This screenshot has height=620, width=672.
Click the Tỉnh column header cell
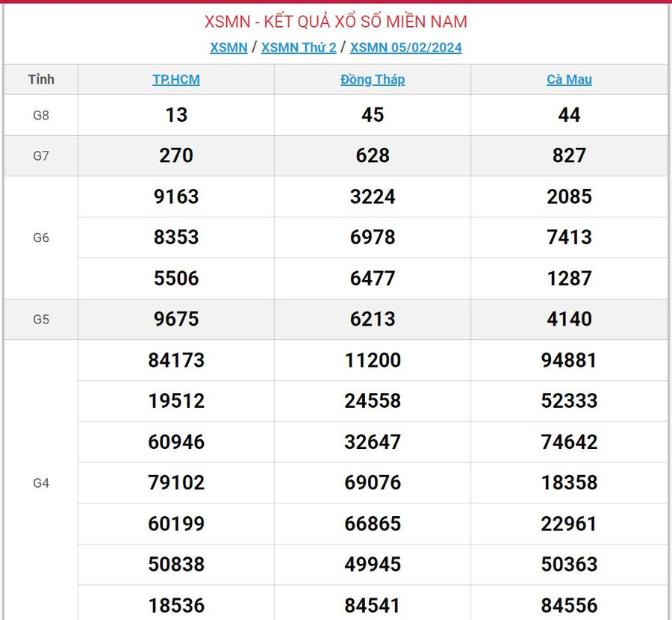click(x=41, y=80)
